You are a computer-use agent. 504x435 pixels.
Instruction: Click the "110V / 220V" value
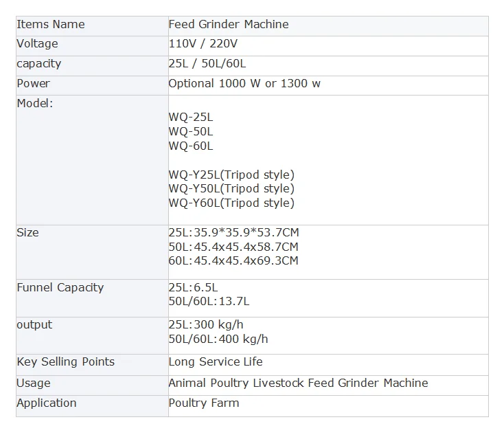tap(203, 44)
